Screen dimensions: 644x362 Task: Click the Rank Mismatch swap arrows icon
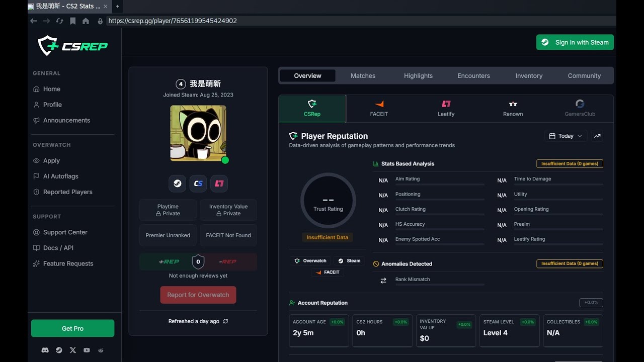(383, 281)
